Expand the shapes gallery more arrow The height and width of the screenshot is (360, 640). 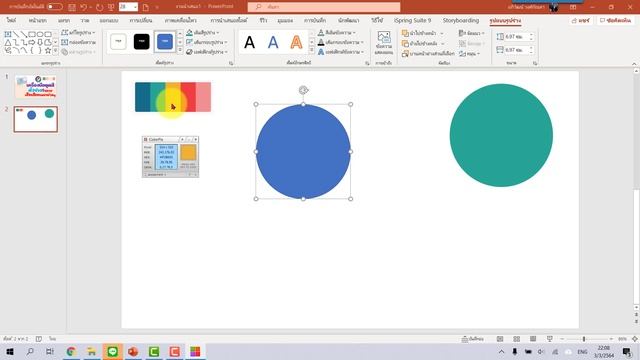[x=56, y=51]
